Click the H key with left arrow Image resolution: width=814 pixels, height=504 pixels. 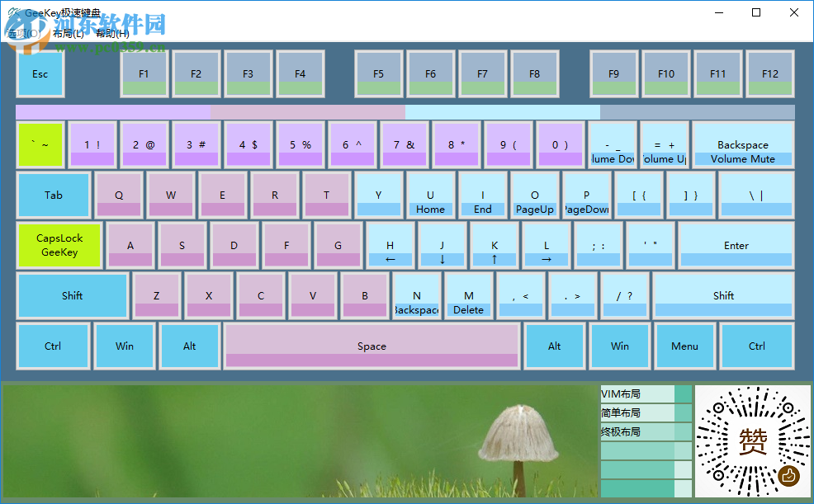(390, 245)
